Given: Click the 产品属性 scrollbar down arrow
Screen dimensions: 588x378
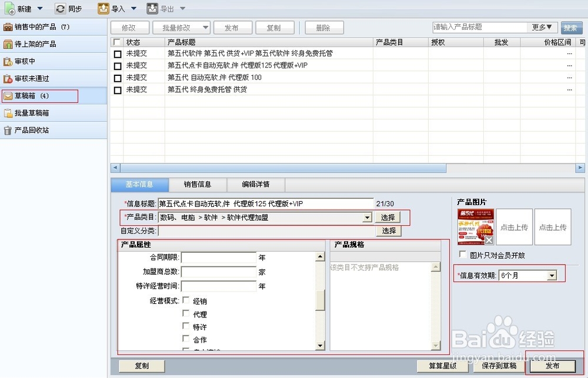Looking at the screenshot, I should pyautogui.click(x=320, y=346).
